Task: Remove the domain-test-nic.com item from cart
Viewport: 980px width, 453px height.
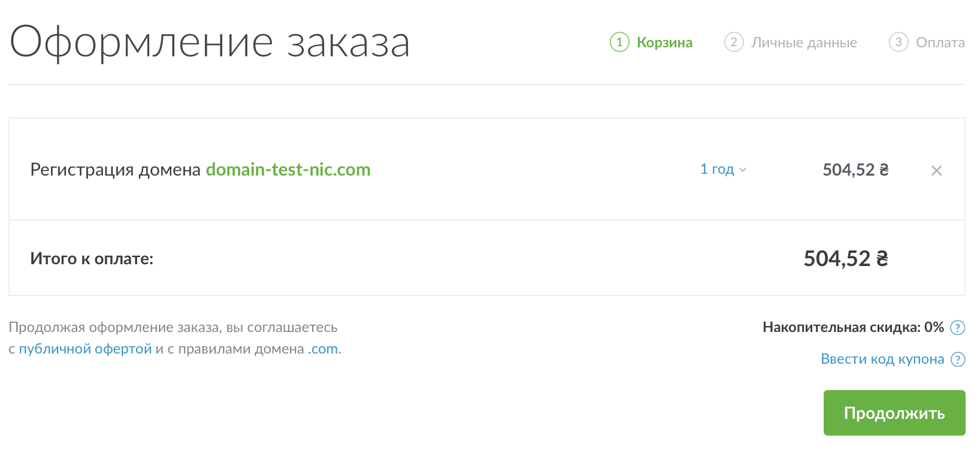Action: (x=936, y=171)
